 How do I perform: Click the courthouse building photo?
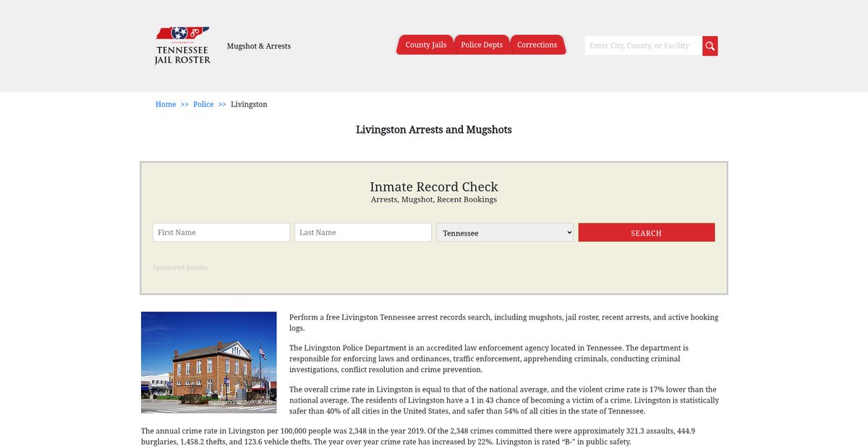pyautogui.click(x=209, y=362)
